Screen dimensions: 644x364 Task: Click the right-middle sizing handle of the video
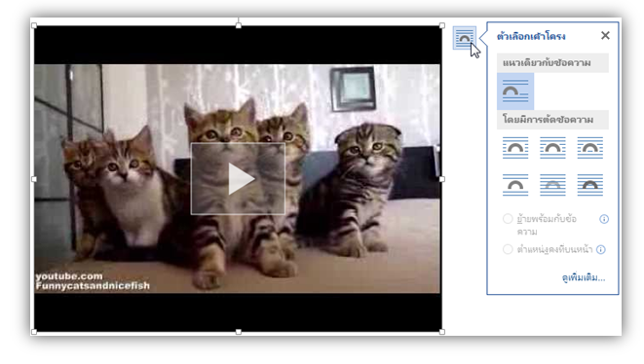tap(442, 179)
